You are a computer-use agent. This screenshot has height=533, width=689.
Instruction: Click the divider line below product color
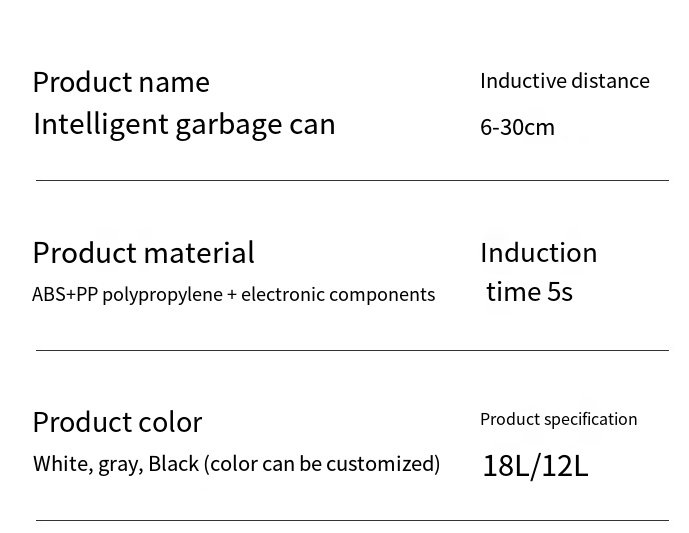352,520
